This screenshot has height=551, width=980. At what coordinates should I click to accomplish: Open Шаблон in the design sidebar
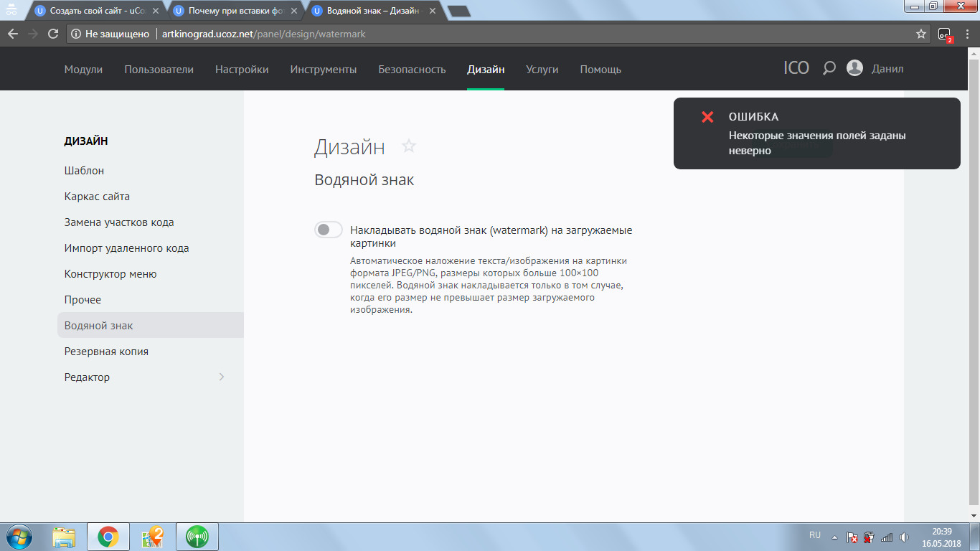coord(84,171)
